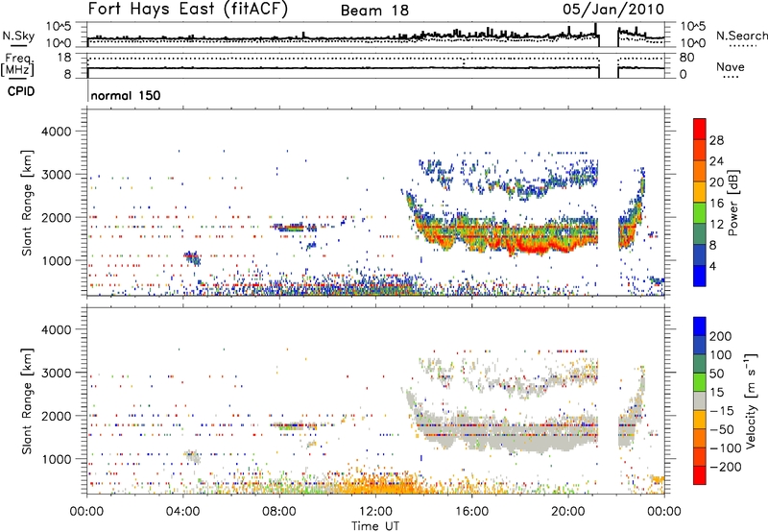Click the '18' tick on the frequency axis
Image resolution: width=768 pixels, height=532 pixels.
[x=64, y=58]
